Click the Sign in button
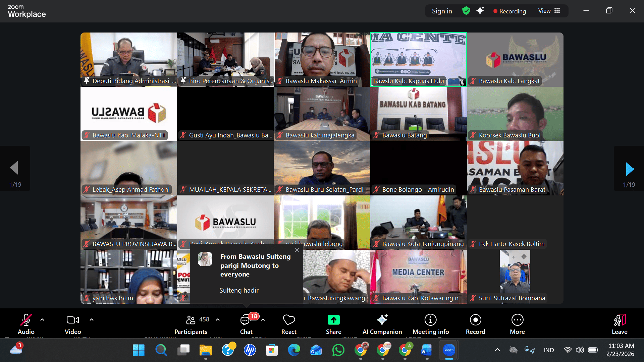 [x=442, y=11]
